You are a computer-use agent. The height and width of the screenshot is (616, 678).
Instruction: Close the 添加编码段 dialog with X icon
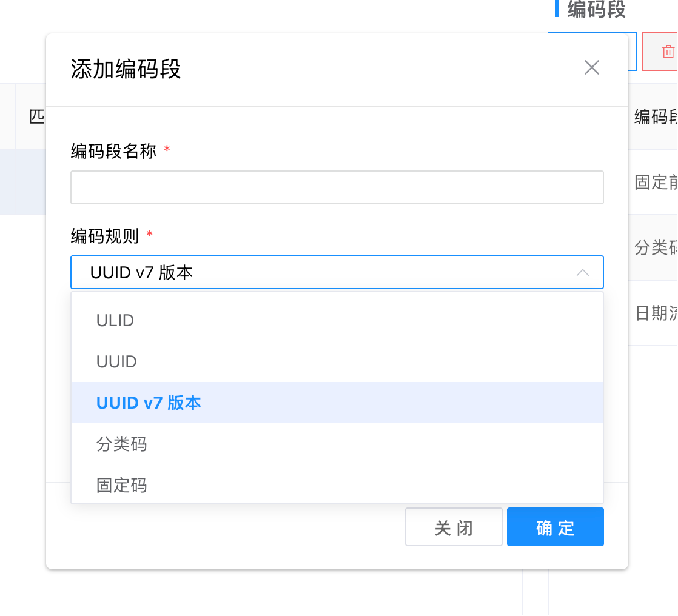[x=591, y=67]
